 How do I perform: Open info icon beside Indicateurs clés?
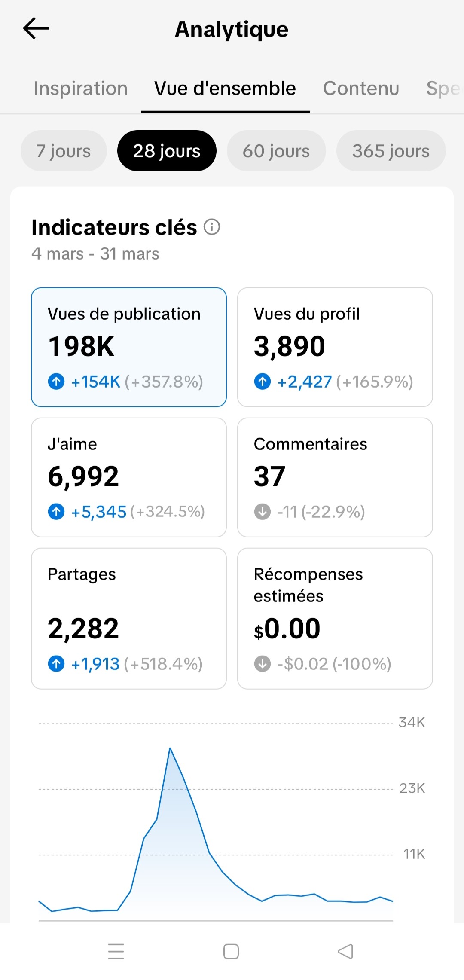[x=211, y=227]
